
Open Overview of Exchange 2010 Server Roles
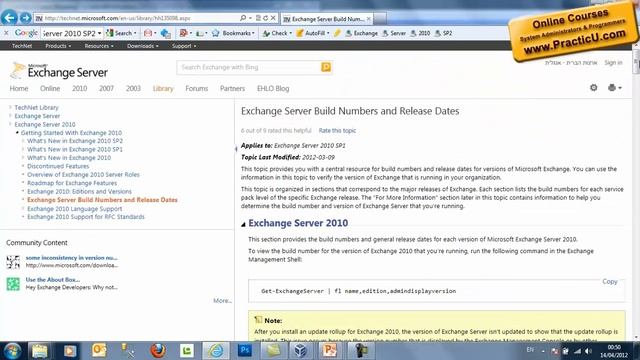[x=83, y=174]
